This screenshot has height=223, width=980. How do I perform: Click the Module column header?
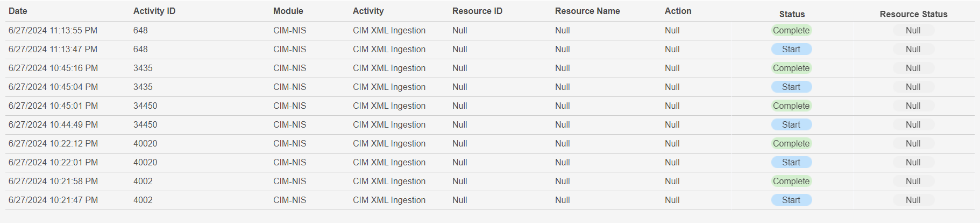pyautogui.click(x=288, y=11)
